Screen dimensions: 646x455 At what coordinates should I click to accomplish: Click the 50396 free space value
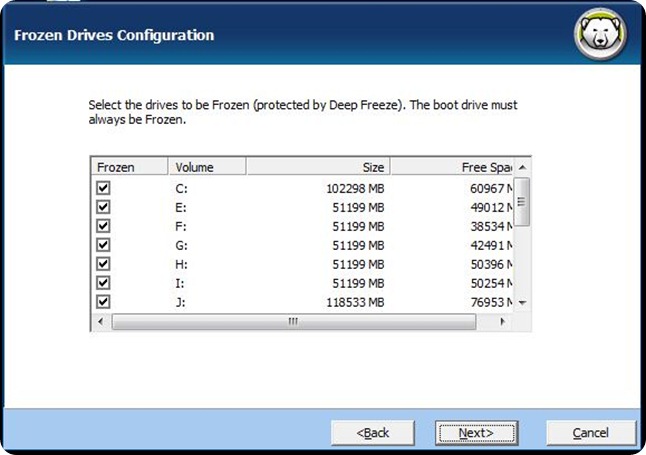(492, 265)
